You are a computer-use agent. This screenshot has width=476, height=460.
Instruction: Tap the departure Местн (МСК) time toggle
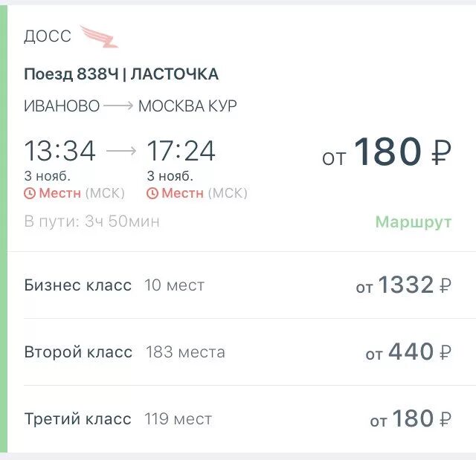pos(74,193)
